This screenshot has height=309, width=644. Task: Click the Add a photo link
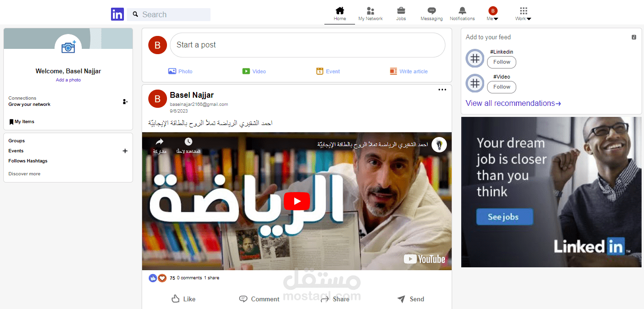68,80
